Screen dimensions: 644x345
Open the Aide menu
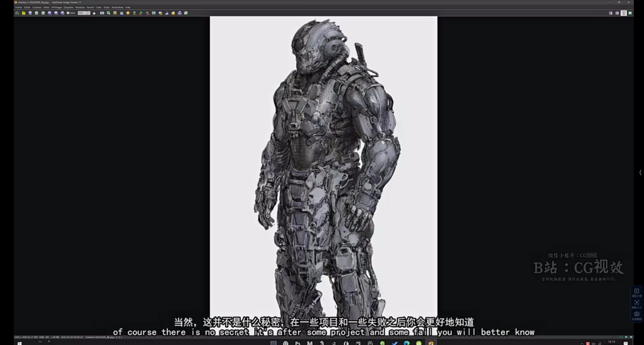coord(128,8)
